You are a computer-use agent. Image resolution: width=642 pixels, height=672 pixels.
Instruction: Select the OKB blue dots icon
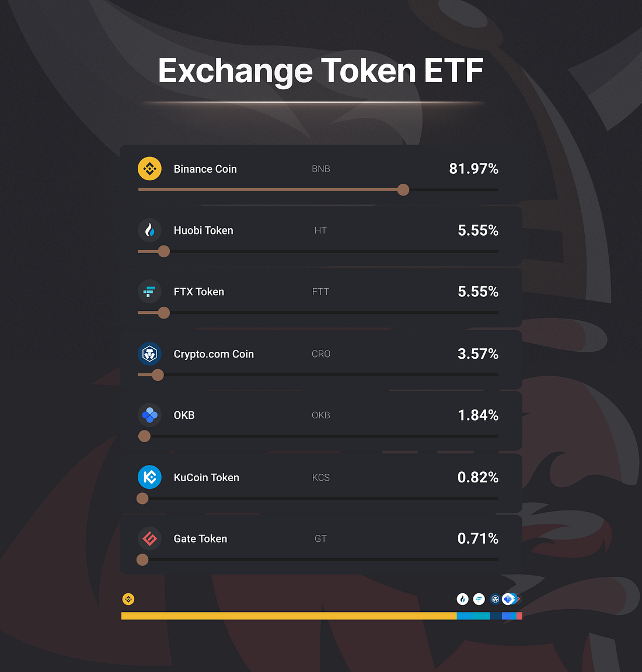point(149,415)
